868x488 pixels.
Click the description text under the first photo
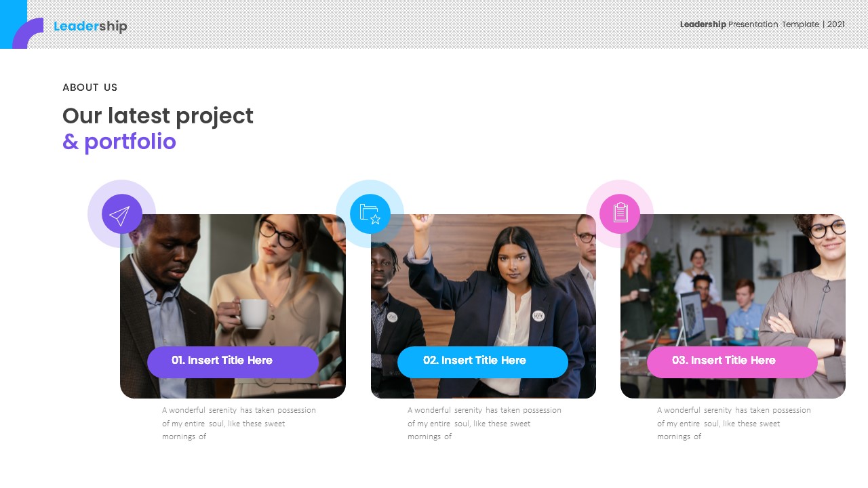pos(239,423)
